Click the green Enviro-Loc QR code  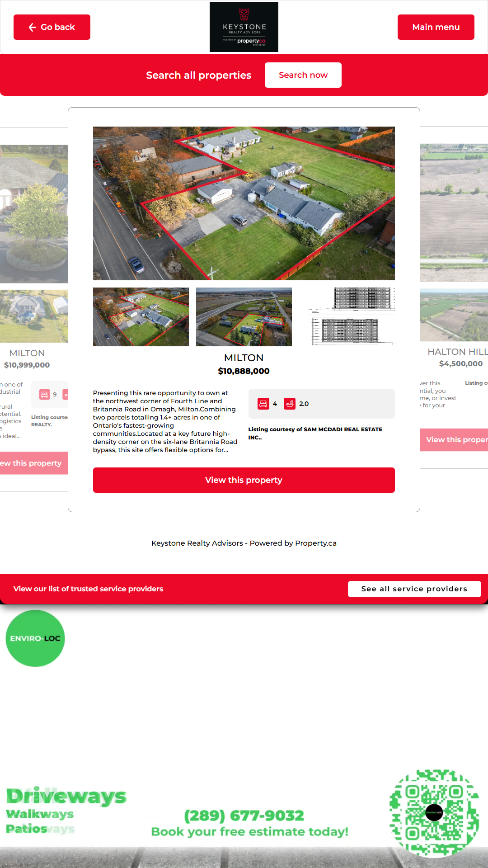coord(434,813)
